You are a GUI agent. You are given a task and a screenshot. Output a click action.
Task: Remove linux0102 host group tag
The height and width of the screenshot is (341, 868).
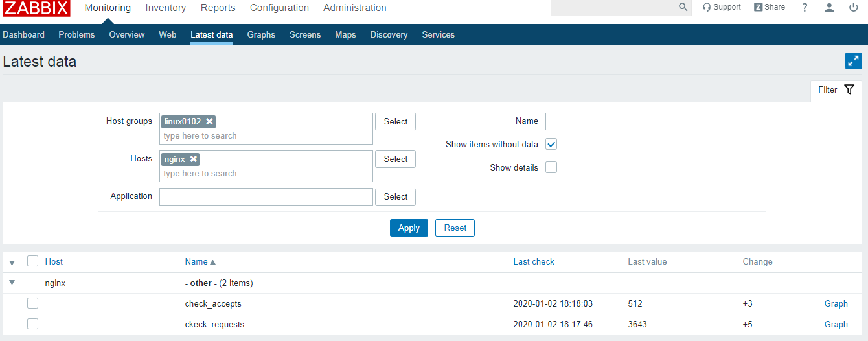pyautogui.click(x=209, y=121)
